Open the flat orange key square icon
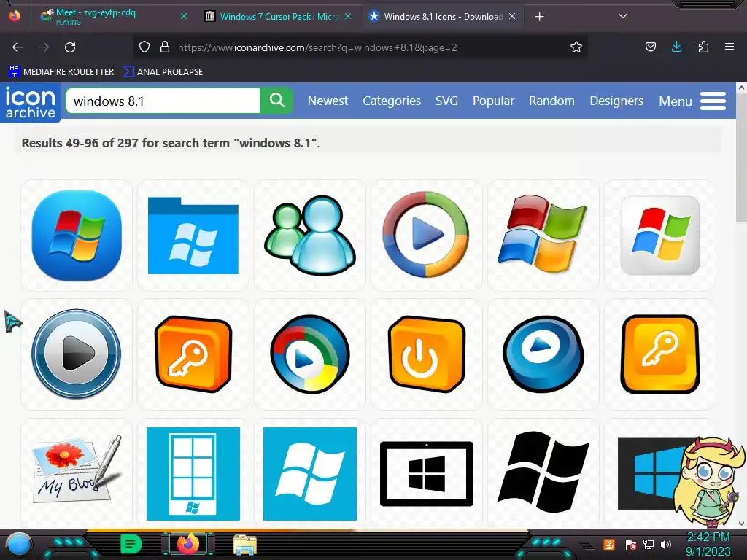The image size is (747, 560). click(659, 354)
